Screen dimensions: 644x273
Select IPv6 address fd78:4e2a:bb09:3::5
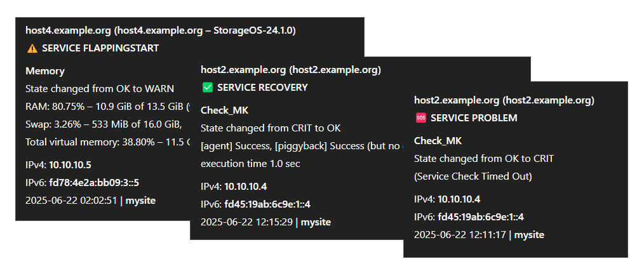[97, 183]
